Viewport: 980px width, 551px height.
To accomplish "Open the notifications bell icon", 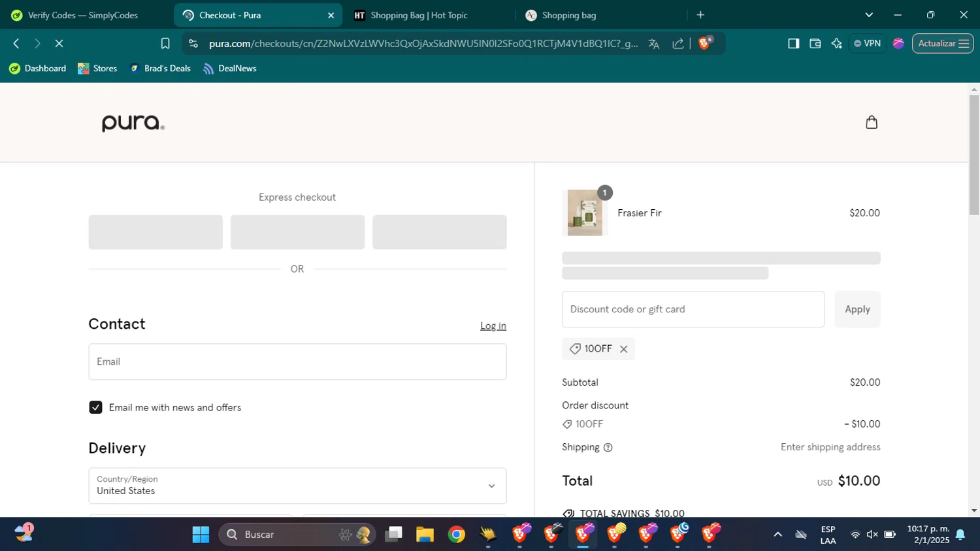I will click(960, 535).
